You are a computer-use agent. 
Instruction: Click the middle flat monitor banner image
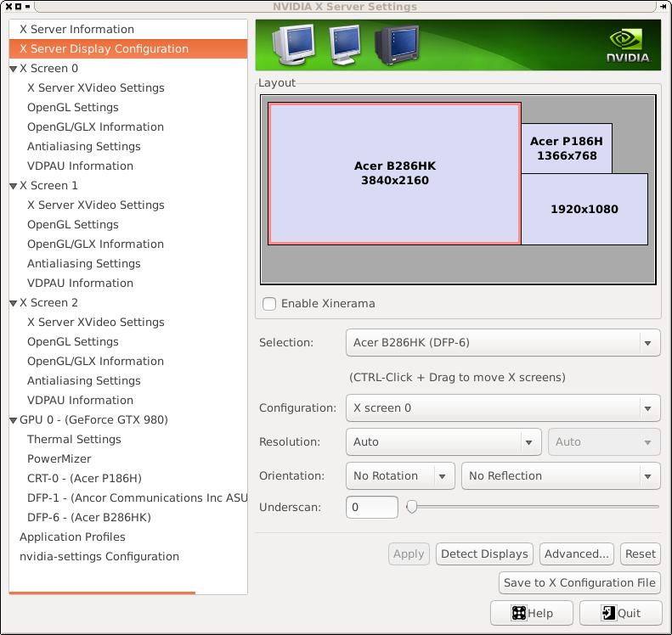[x=345, y=44]
